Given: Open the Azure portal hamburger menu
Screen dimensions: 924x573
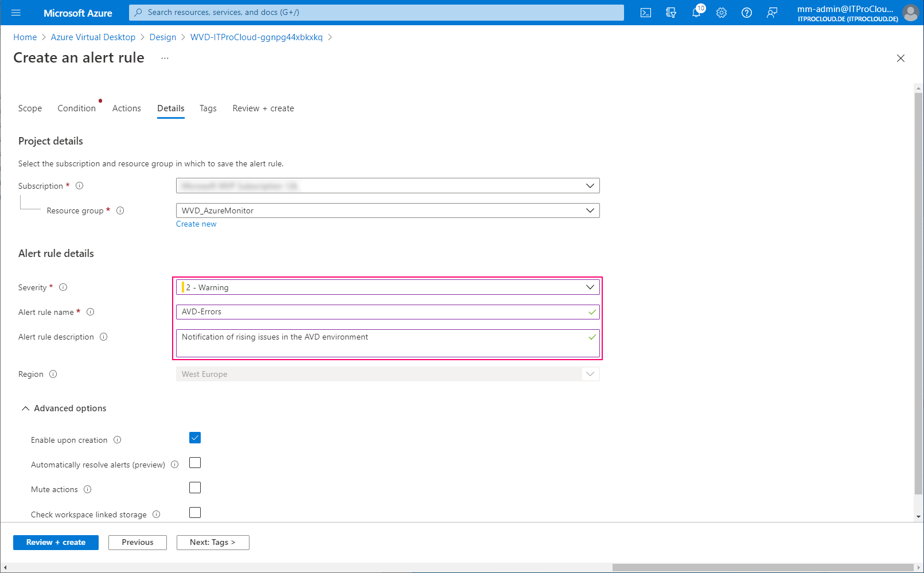Looking at the screenshot, I should tap(16, 13).
